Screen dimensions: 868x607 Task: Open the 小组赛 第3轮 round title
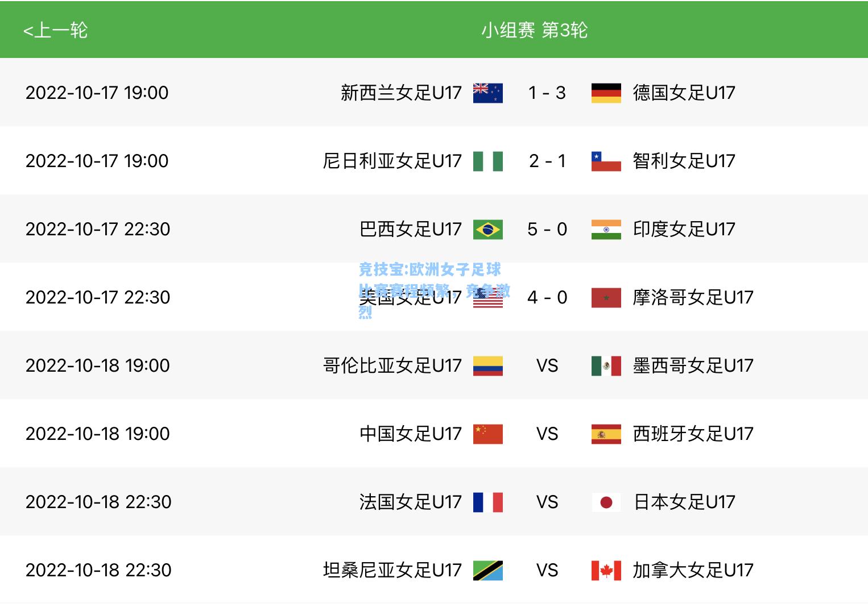pyautogui.click(x=534, y=30)
